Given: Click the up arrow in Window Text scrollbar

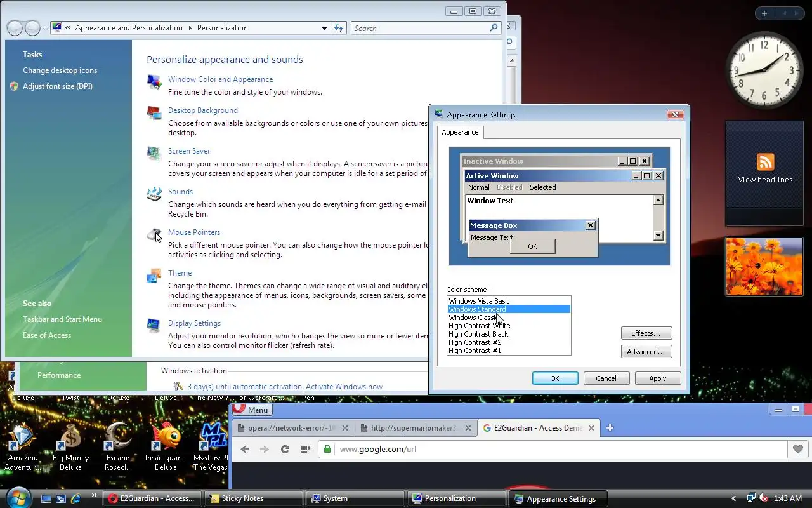Looking at the screenshot, I should tap(658, 201).
